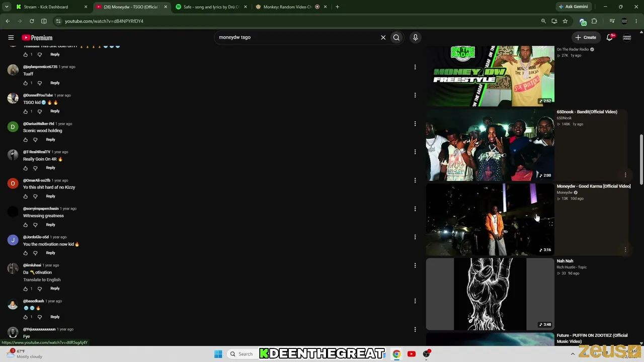Open Ask Gemini in Chrome
The height and width of the screenshot is (362, 644).
click(x=573, y=7)
